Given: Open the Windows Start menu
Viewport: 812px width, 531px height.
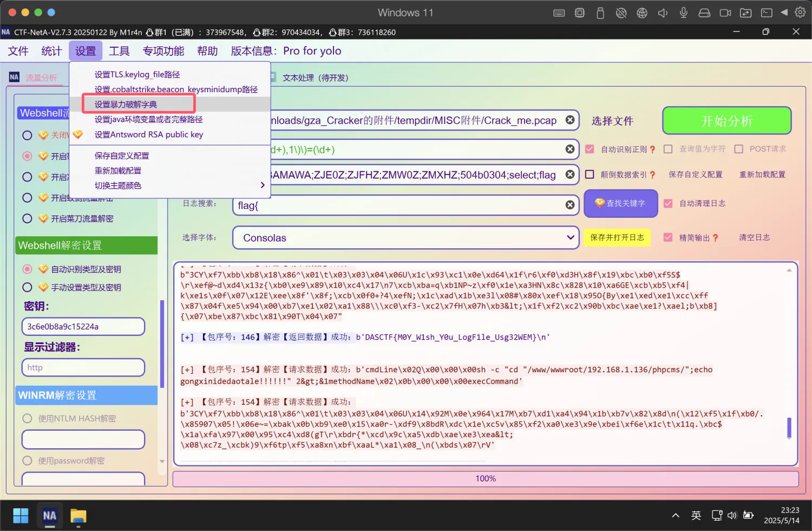Looking at the screenshot, I should 21,515.
